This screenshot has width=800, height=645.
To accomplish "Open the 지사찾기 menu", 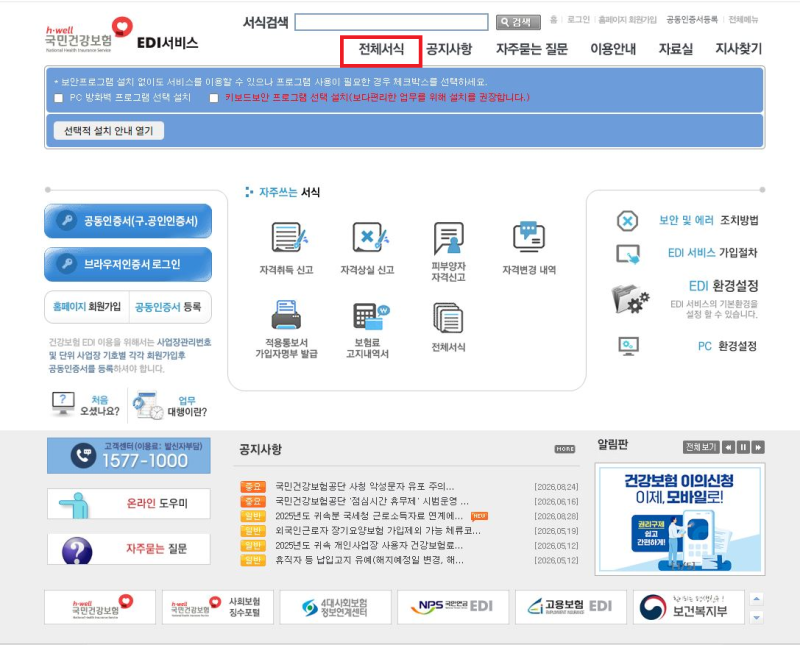I will pos(739,49).
